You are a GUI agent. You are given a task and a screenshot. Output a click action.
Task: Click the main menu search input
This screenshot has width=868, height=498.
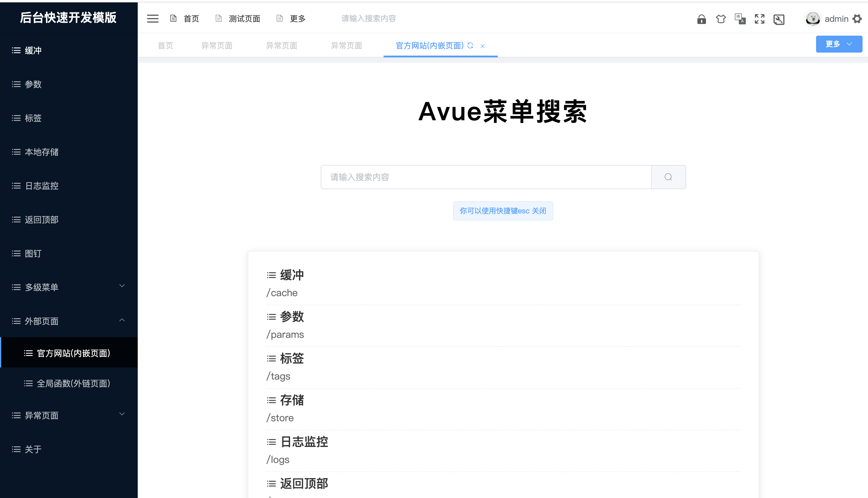point(486,177)
